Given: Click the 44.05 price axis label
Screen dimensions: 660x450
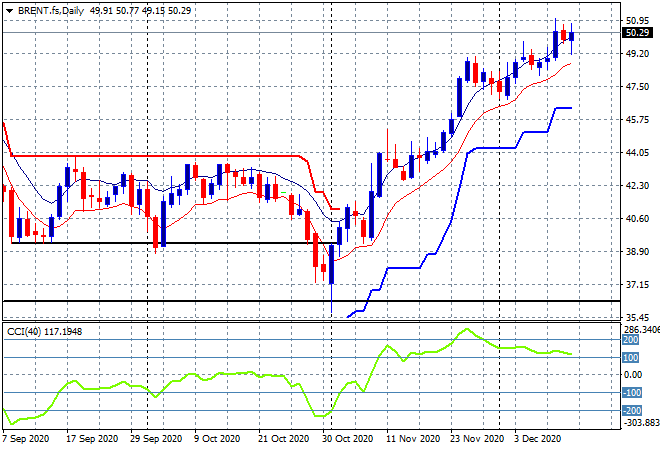Looking at the screenshot, I should pyautogui.click(x=637, y=152).
